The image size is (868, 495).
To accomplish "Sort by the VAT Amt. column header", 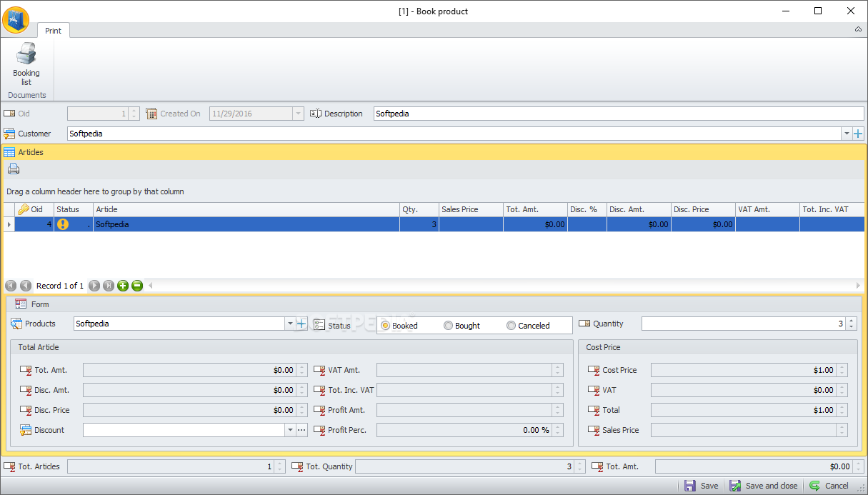I will click(767, 209).
